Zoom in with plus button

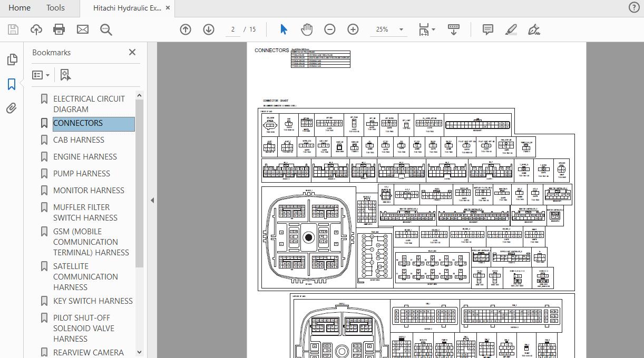click(x=353, y=29)
